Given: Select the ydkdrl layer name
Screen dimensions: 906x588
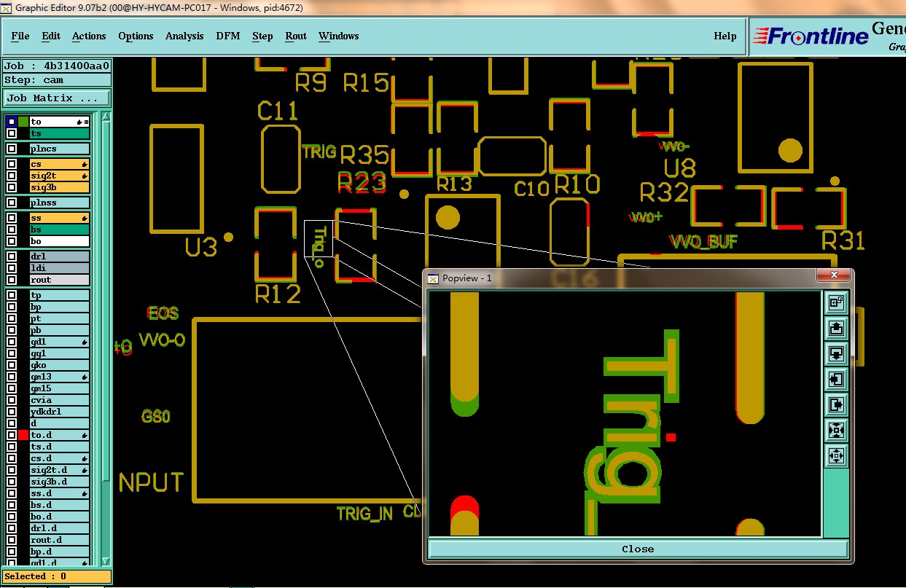Looking at the screenshot, I should 60,412.
